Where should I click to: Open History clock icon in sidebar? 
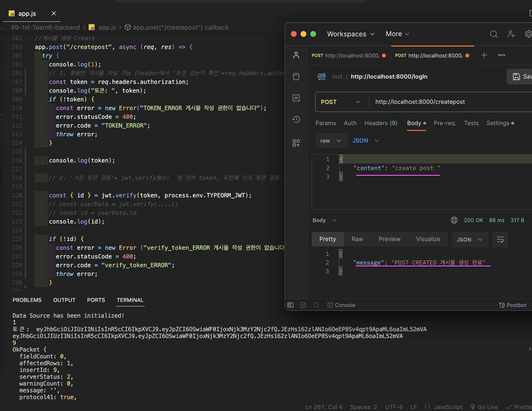[296, 119]
